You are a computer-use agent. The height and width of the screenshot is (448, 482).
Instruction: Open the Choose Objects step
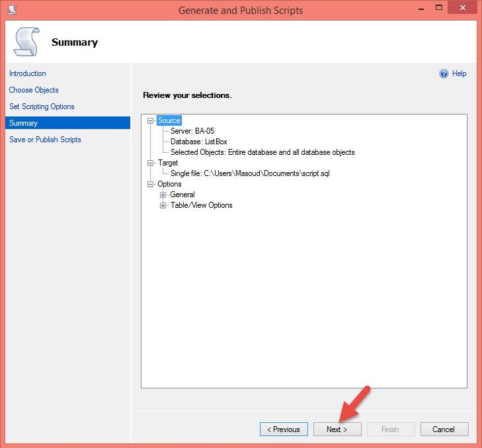point(34,90)
